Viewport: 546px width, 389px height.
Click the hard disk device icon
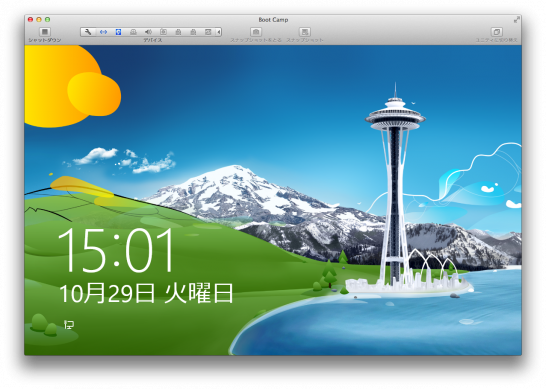tap(133, 32)
